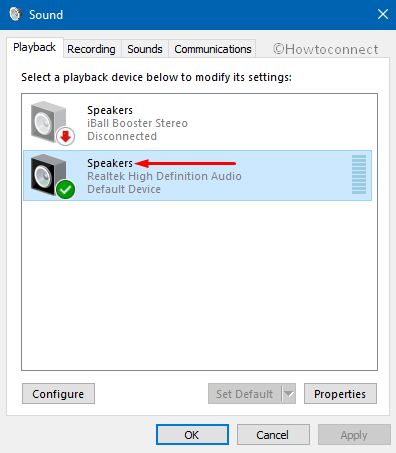396x453 pixels.
Task: Open Properties of the selected device
Action: coord(340,394)
